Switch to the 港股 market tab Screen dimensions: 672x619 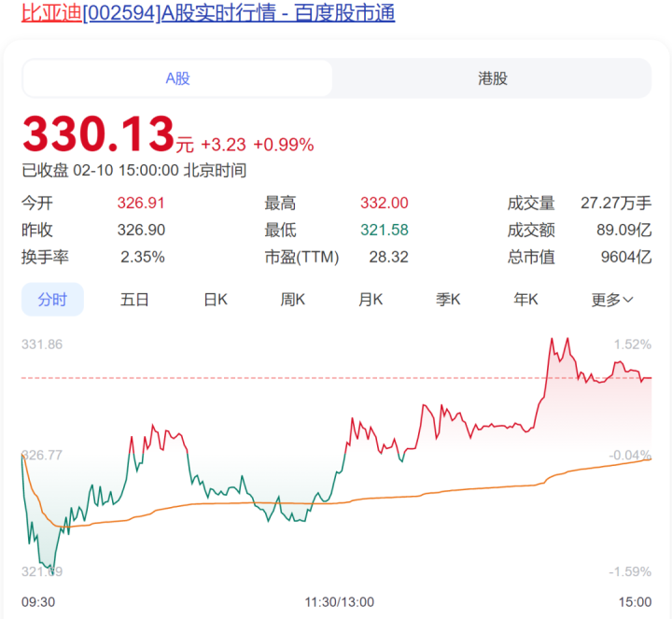492,78
